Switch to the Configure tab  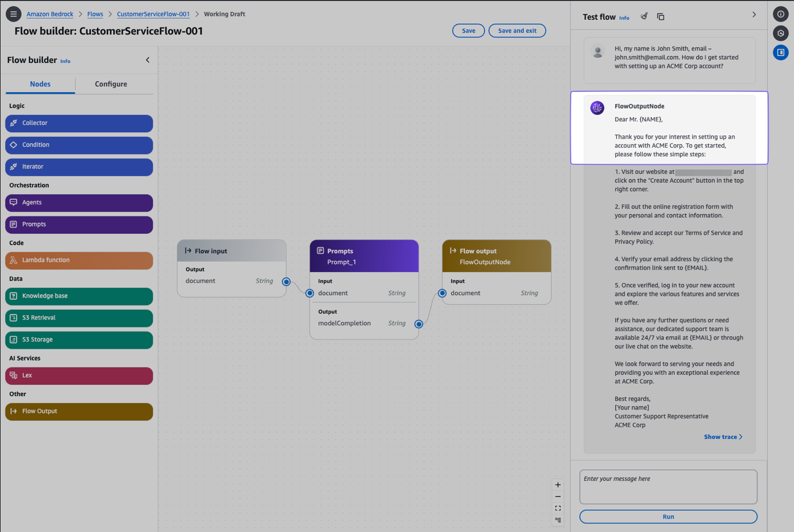111,84
